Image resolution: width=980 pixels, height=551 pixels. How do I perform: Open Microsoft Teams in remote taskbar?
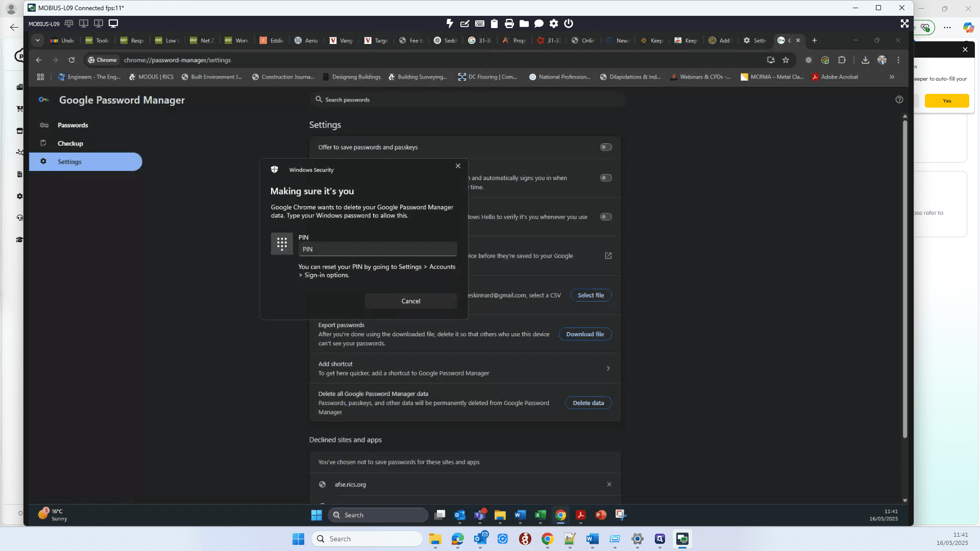click(480, 515)
